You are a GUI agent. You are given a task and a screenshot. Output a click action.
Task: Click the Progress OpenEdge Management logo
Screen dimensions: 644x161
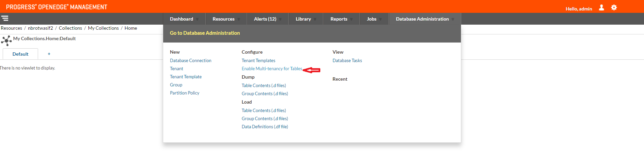pos(57,7)
